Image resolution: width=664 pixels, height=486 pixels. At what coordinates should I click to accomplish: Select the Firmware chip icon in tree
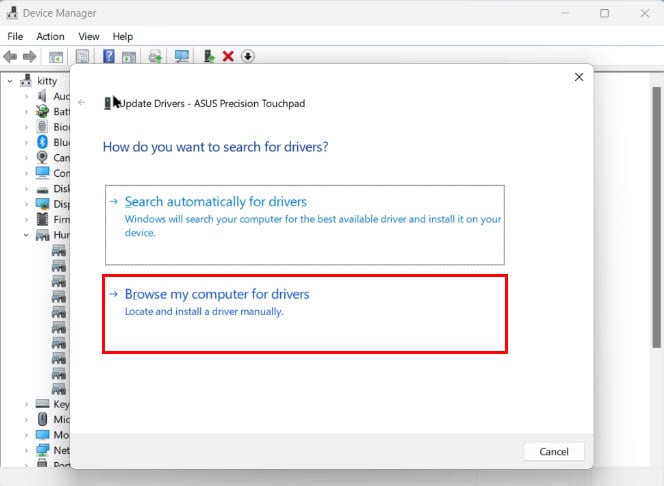[x=42, y=219]
